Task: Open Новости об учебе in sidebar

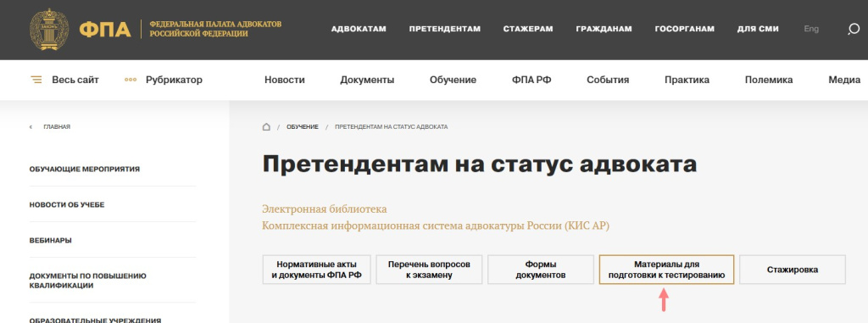Action: tap(67, 204)
